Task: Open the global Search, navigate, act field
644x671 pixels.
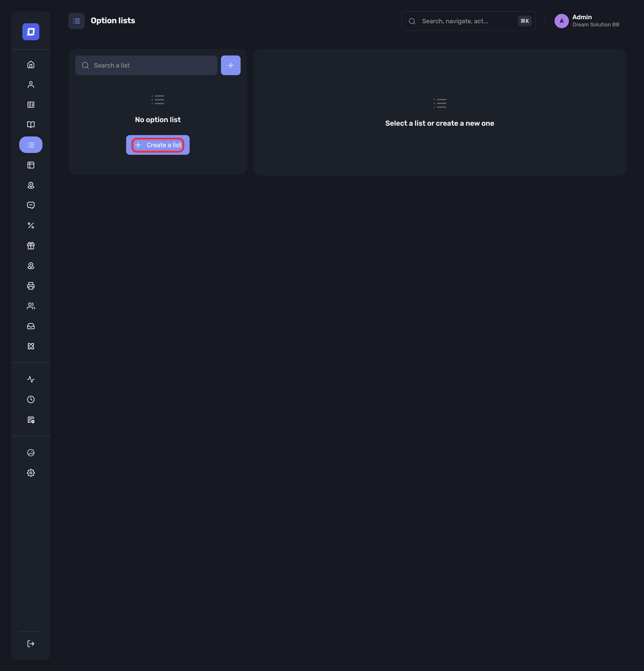Action: tap(468, 21)
